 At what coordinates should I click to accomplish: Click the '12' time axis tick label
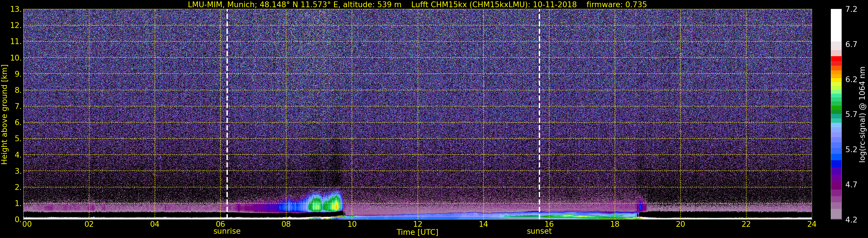coord(417,224)
